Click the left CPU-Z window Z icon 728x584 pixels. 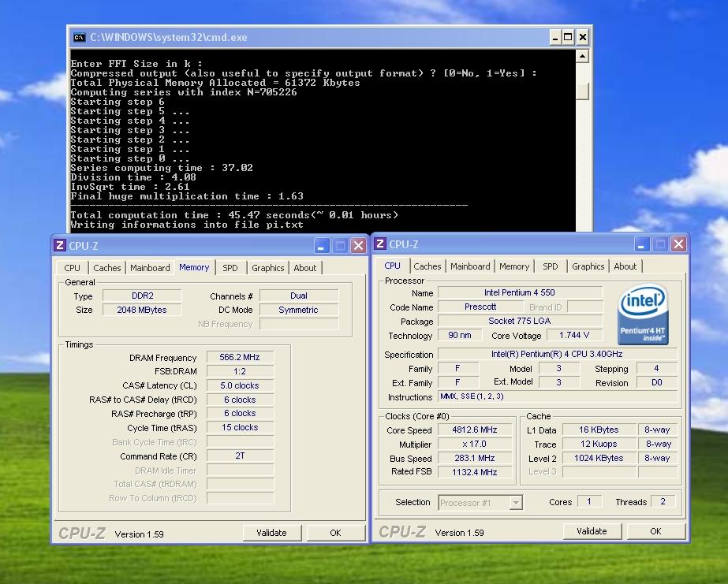59,245
